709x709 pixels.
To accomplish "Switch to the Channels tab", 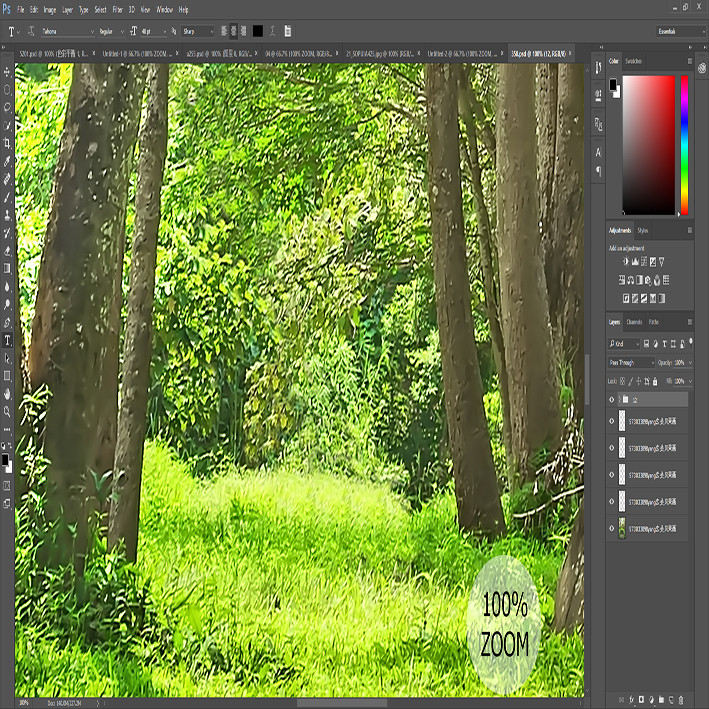I will coord(634,322).
